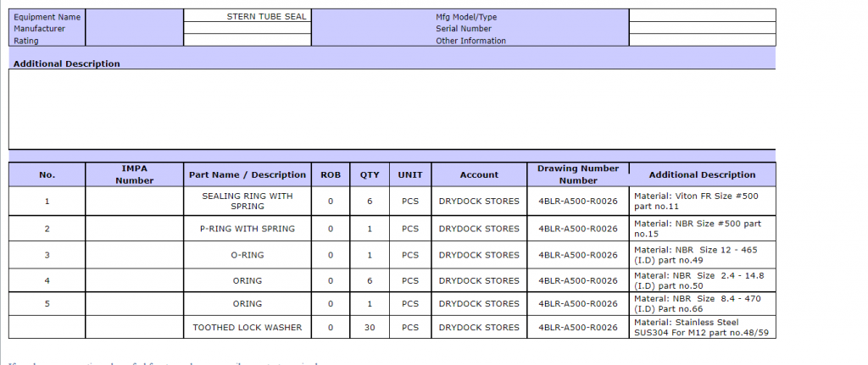Viewport: 868px width, 365px height.
Task: Click the Other Information input field
Action: pos(702,40)
